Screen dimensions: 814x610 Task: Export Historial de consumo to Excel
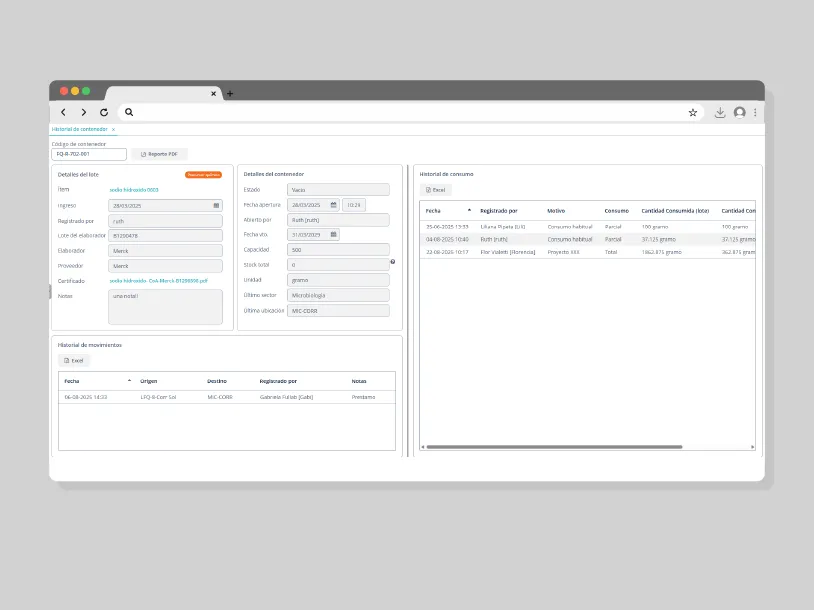436,190
